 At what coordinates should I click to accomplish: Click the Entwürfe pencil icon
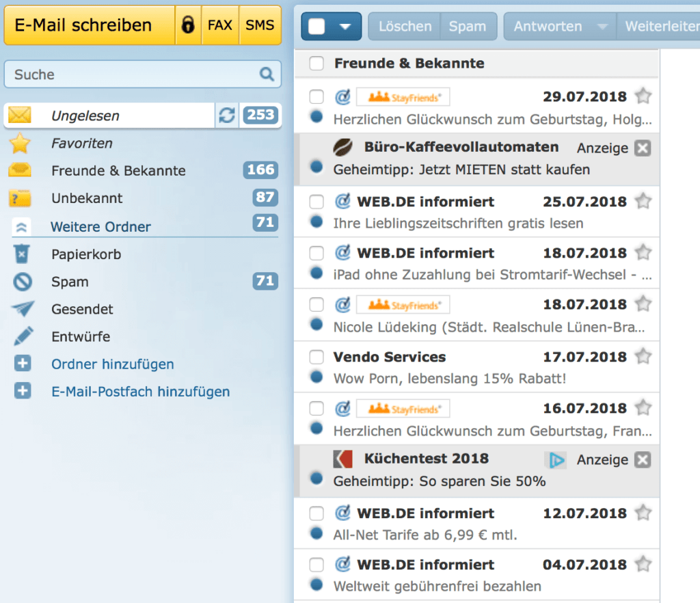click(23, 336)
